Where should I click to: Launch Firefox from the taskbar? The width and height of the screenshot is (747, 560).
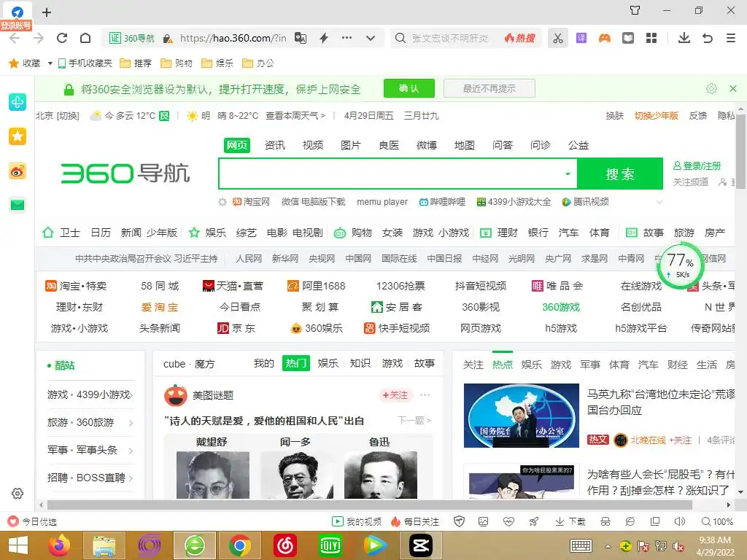coord(60,545)
